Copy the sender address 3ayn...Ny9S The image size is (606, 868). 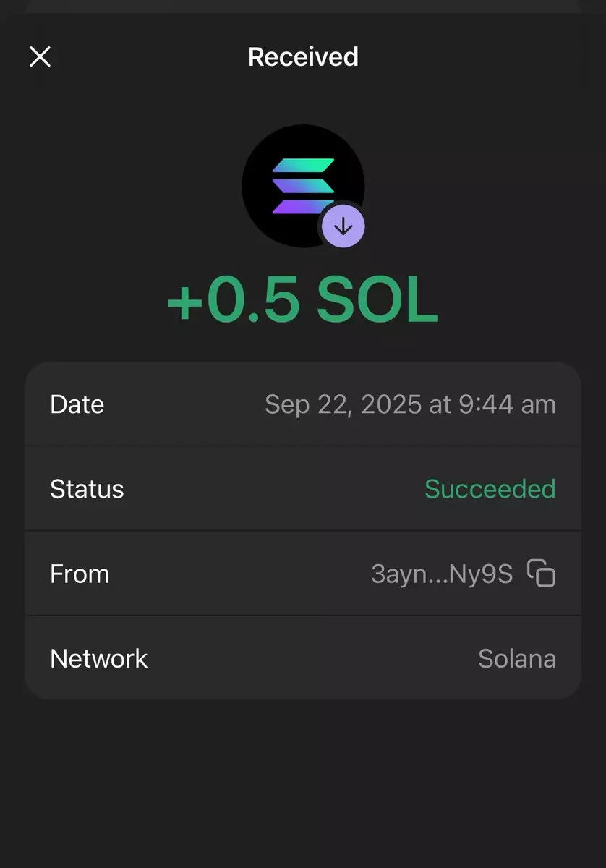(x=541, y=574)
